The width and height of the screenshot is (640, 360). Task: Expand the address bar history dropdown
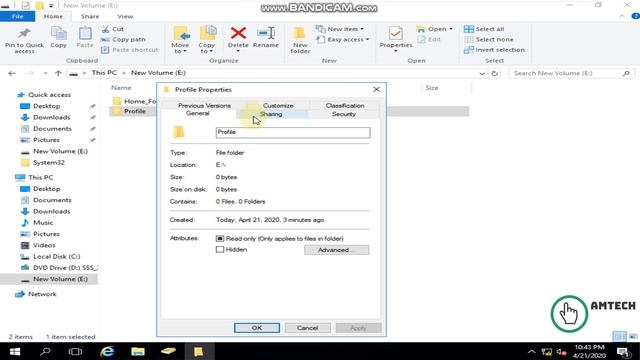482,73
